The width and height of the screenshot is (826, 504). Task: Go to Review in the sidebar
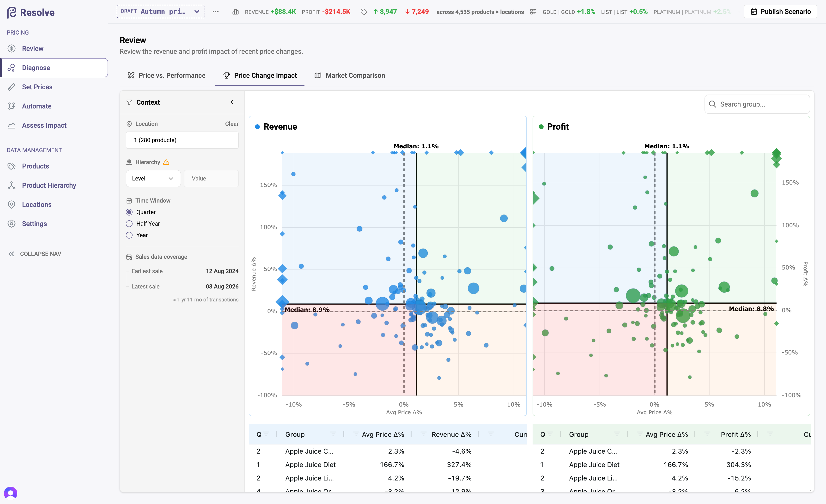(54, 48)
